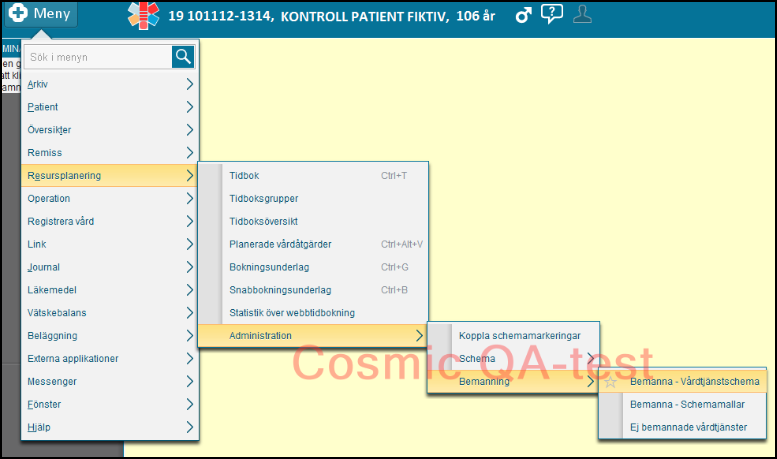This screenshot has height=459, width=777.
Task: Type in the Sök i menyn field
Action: tap(98, 57)
